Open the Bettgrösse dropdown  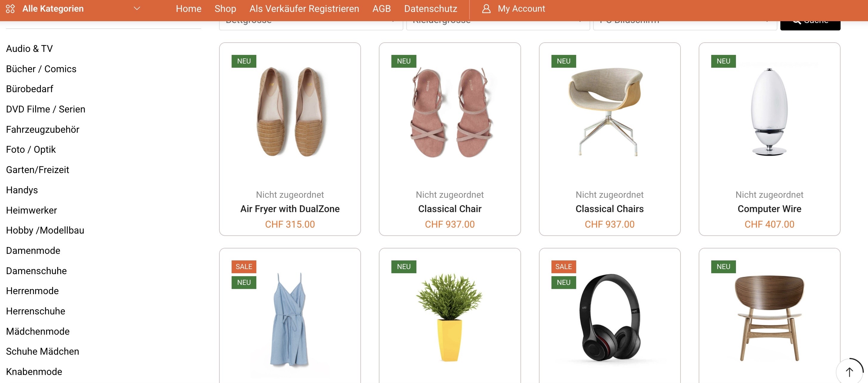click(x=311, y=26)
